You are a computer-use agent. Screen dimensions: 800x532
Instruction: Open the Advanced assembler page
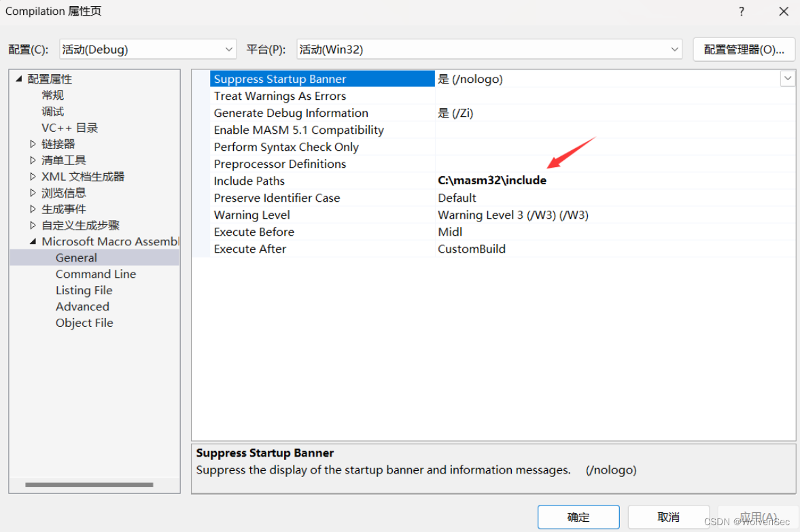(x=83, y=306)
